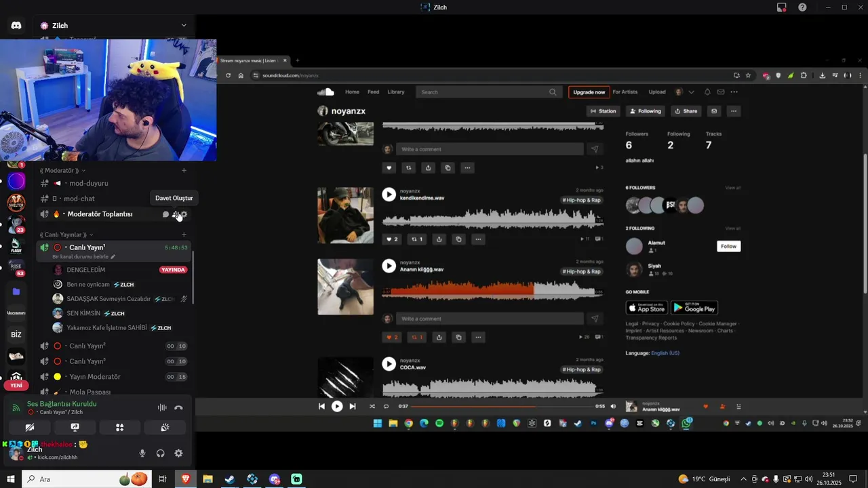
Task: Repost kendikendime.wav track
Action: [417, 239]
